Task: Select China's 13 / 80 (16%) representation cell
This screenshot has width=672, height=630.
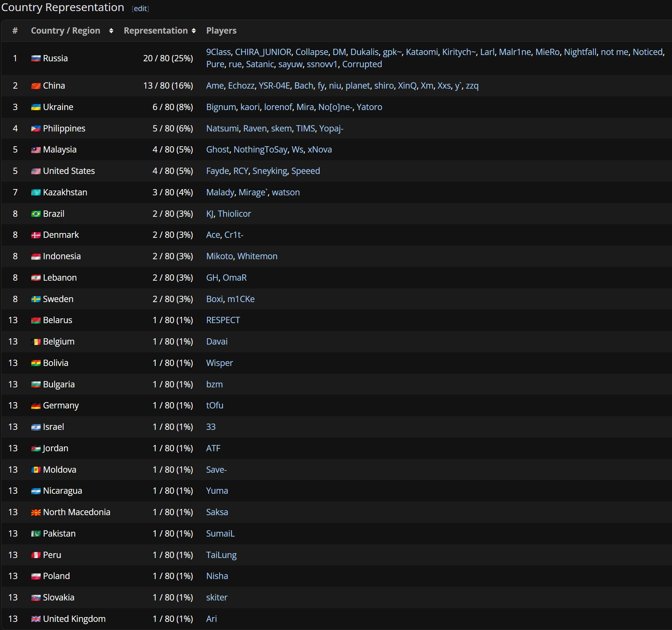Action: (168, 86)
